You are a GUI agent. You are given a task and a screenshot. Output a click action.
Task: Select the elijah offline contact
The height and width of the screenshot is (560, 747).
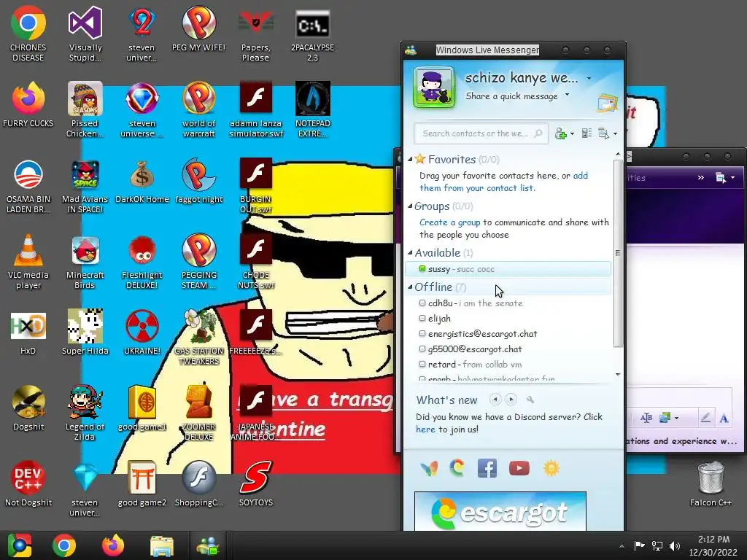pyautogui.click(x=508, y=319)
